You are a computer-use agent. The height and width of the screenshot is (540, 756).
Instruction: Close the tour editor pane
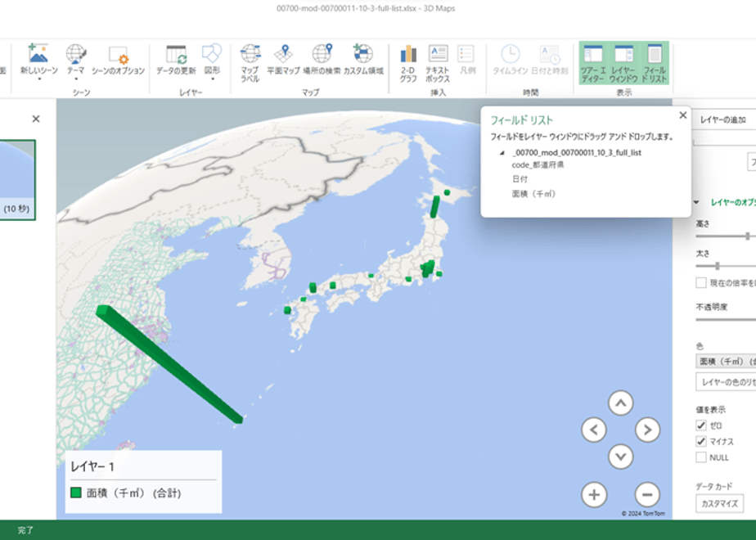click(x=36, y=119)
